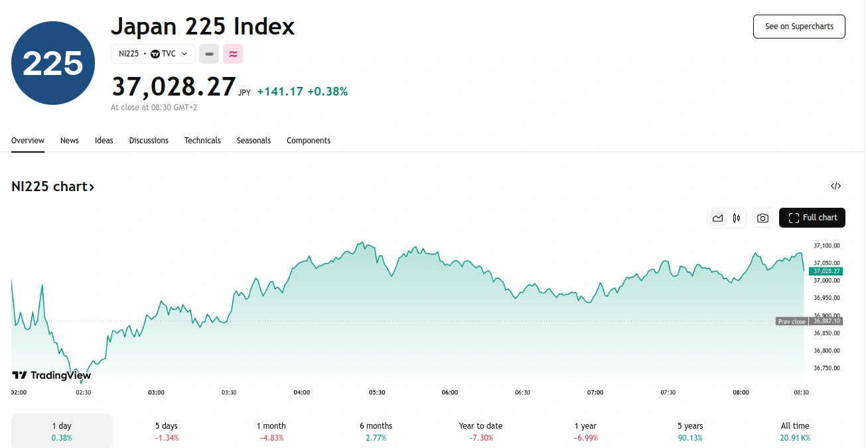Image resolution: width=868 pixels, height=448 pixels.
Task: Switch to the 5 years performance range
Action: [x=689, y=431]
